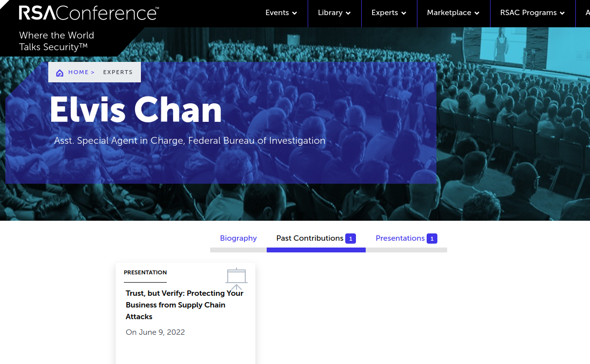Go to HOME via breadcrumb link
Screen dimensions: 590x364
(79, 72)
